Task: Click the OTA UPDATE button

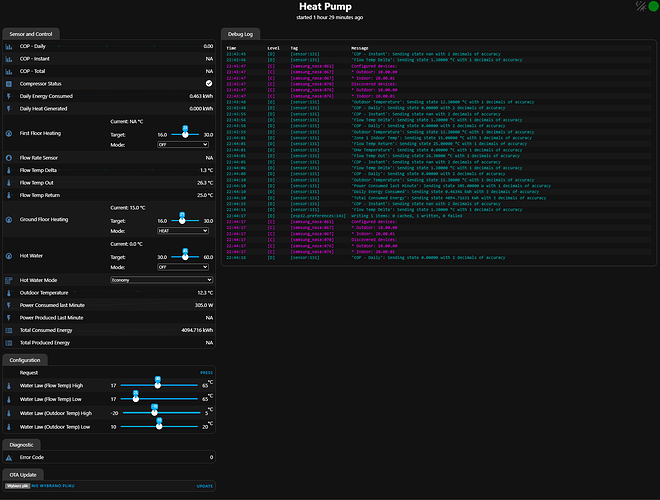Action: click(204, 485)
